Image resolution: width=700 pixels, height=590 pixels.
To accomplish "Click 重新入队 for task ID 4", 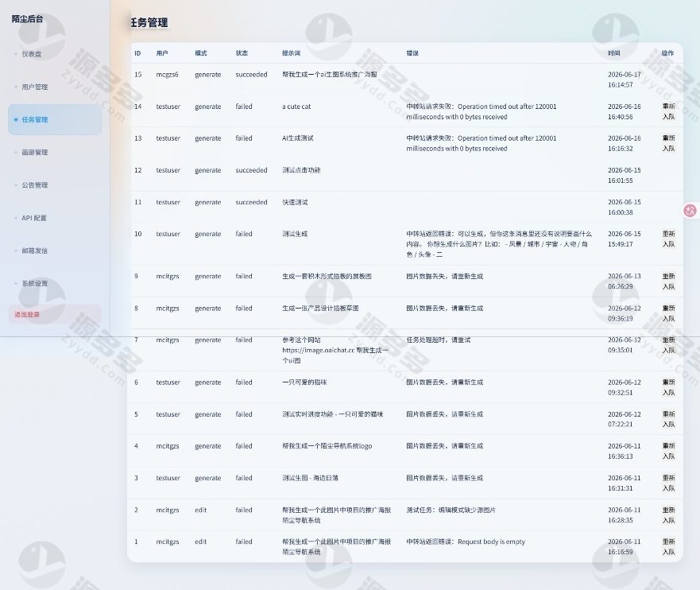I will [668, 451].
